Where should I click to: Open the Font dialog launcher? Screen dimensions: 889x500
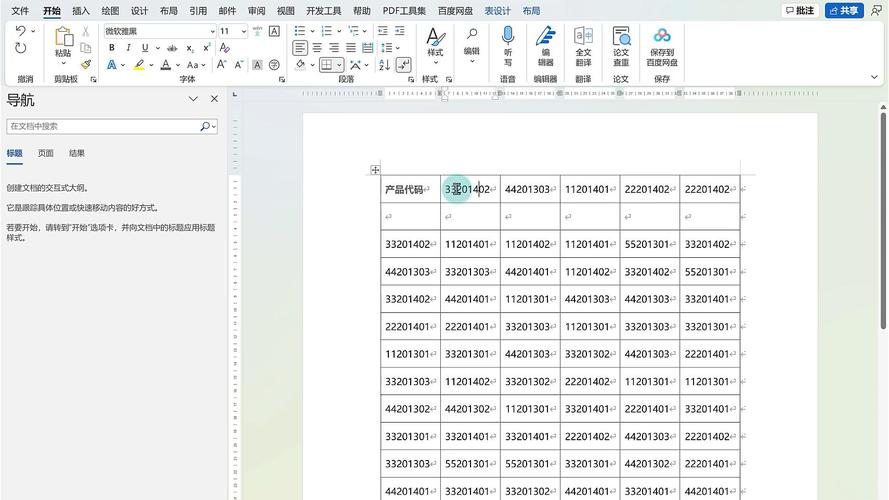282,80
